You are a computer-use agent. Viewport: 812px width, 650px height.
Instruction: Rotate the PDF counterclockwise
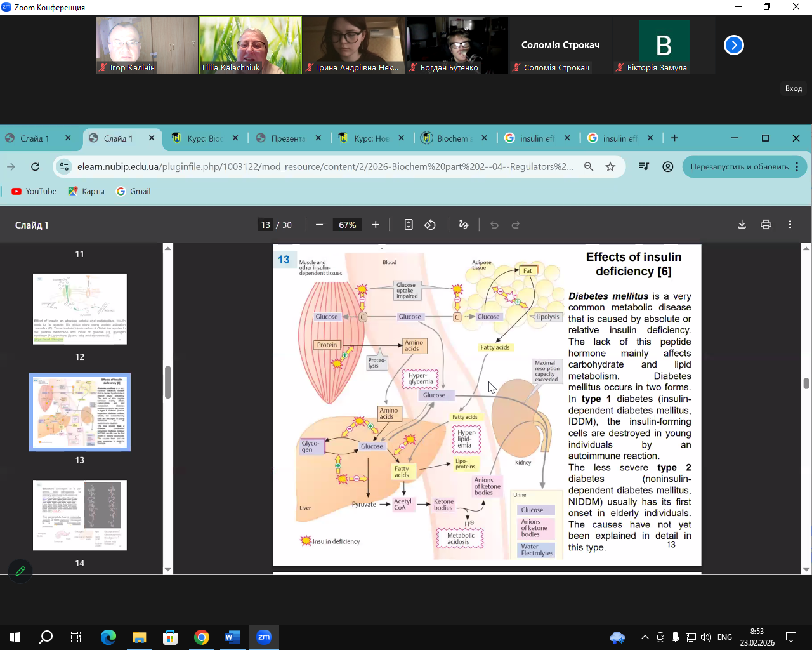pyautogui.click(x=430, y=225)
